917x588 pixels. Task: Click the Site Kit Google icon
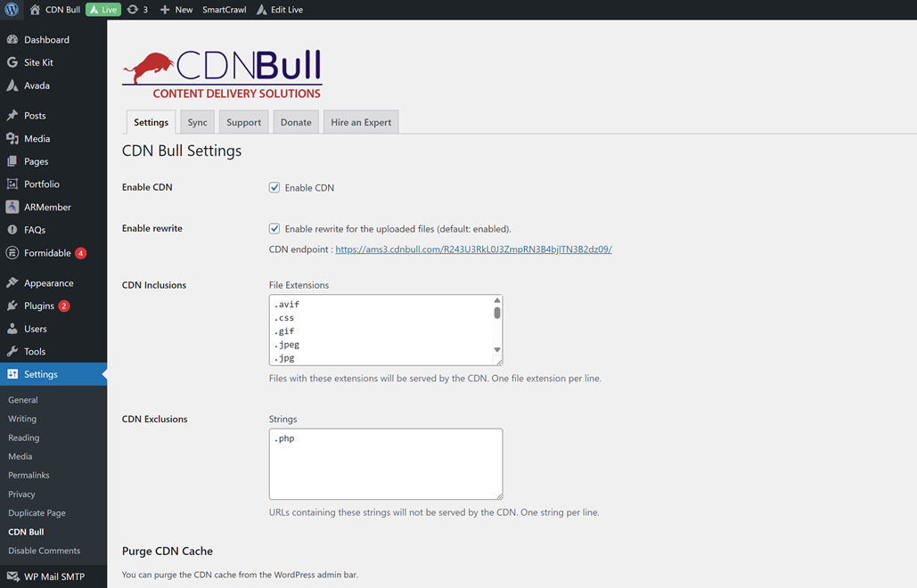(x=12, y=62)
